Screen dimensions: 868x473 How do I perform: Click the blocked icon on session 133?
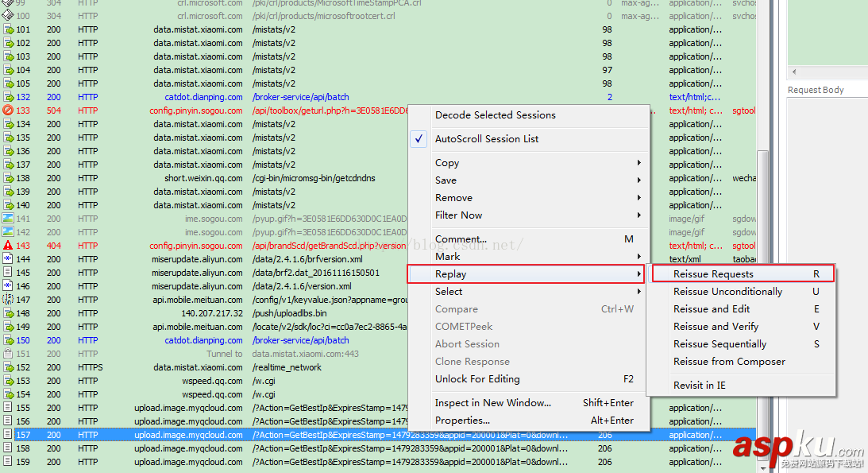[8, 110]
